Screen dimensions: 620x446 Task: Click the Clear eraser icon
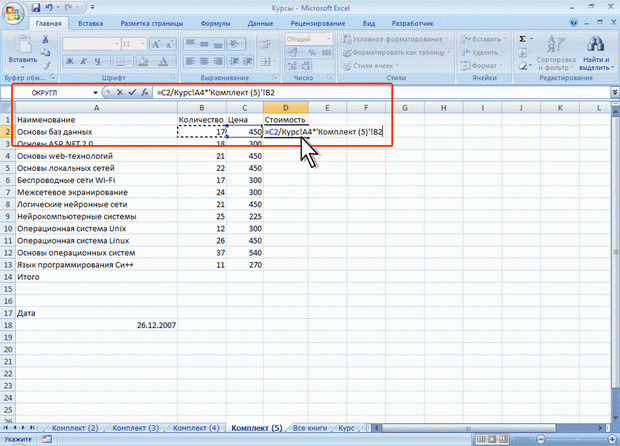coord(524,66)
